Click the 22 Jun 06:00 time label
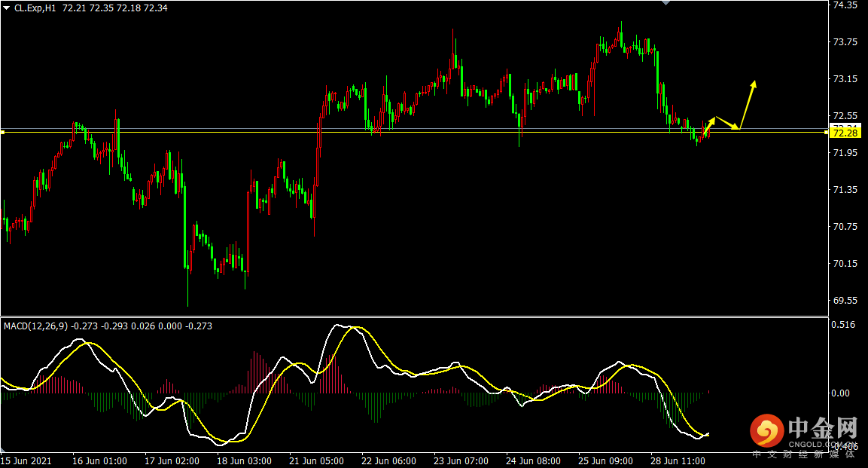The width and height of the screenshot is (868, 468). (x=388, y=460)
